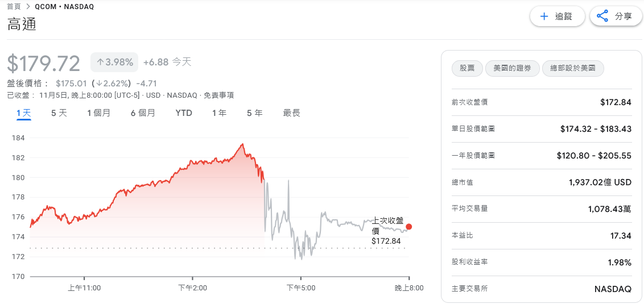Open the 首頁 breadcrumb link
The image size is (644, 304).
pyautogui.click(x=14, y=7)
